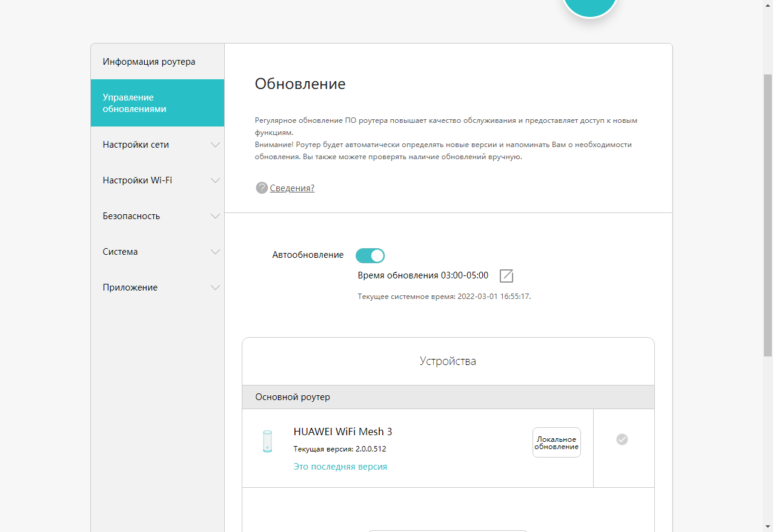Expand the Безопасность chevron
The image size is (773, 532).
[x=215, y=216]
